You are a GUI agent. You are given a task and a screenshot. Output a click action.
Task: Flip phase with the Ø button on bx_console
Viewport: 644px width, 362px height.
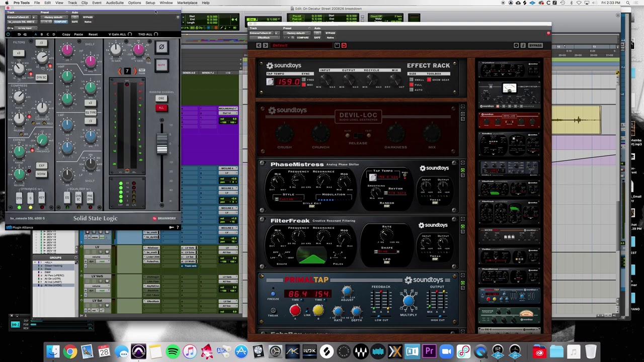click(x=162, y=47)
